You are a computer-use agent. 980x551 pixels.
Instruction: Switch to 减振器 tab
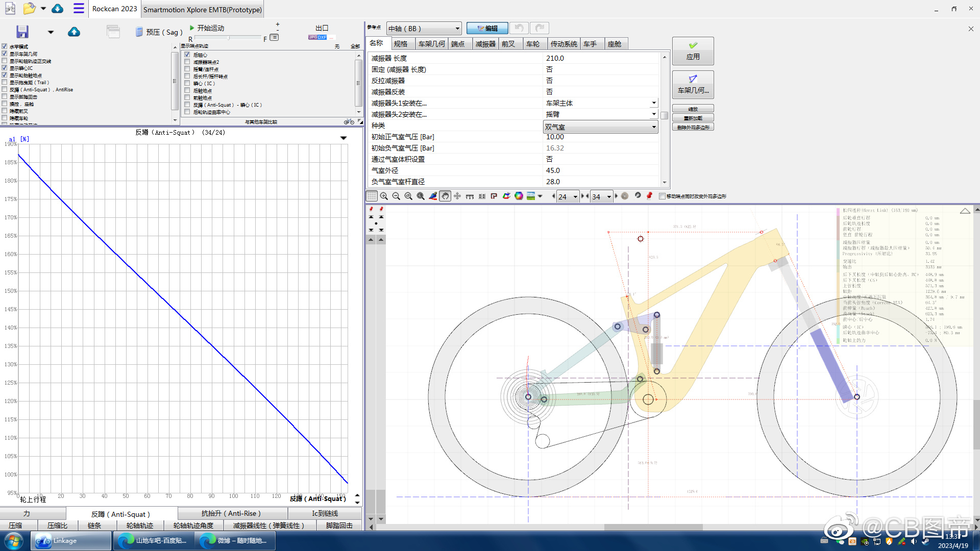coord(485,44)
